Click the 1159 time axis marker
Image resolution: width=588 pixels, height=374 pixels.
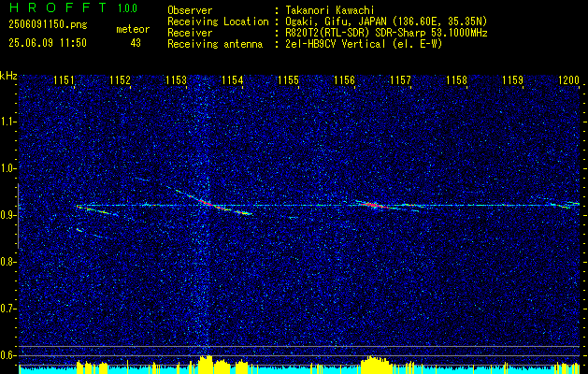click(x=512, y=79)
